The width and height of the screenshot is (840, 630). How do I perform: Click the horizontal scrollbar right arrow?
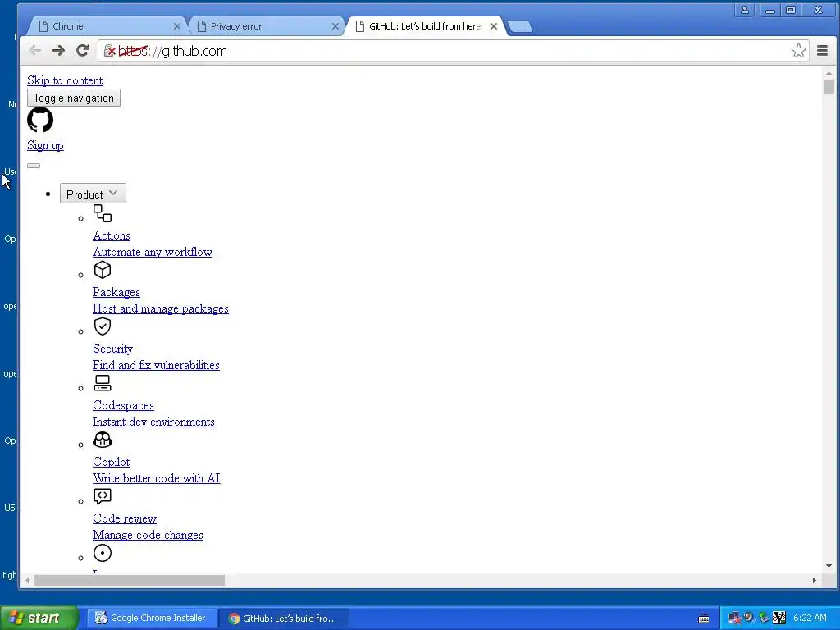[815, 580]
